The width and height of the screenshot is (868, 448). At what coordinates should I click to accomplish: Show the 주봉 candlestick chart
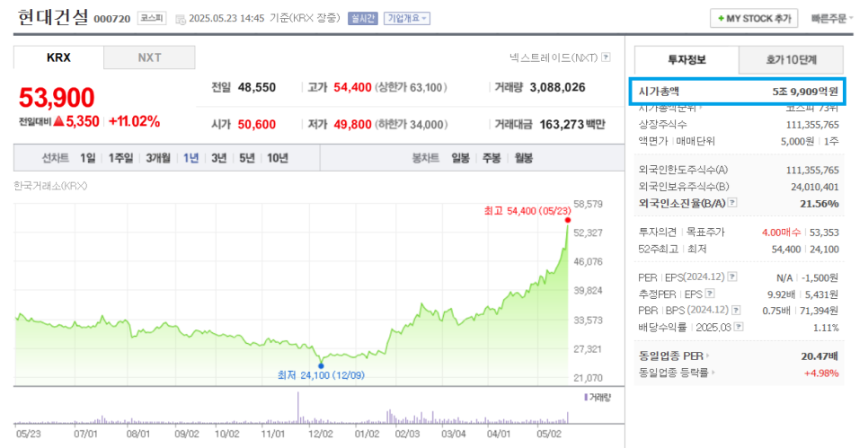pyautogui.click(x=492, y=158)
